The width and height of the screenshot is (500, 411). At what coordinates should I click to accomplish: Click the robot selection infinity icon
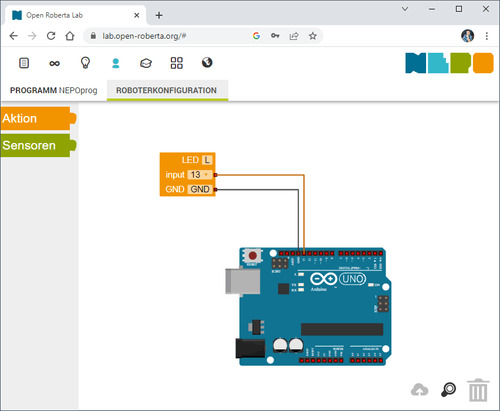pyautogui.click(x=54, y=63)
